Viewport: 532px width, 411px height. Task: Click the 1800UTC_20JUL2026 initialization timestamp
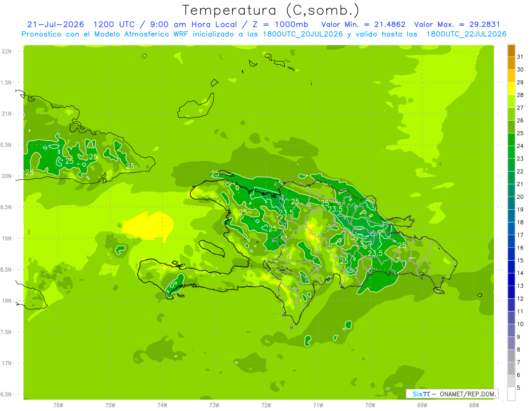(x=302, y=34)
